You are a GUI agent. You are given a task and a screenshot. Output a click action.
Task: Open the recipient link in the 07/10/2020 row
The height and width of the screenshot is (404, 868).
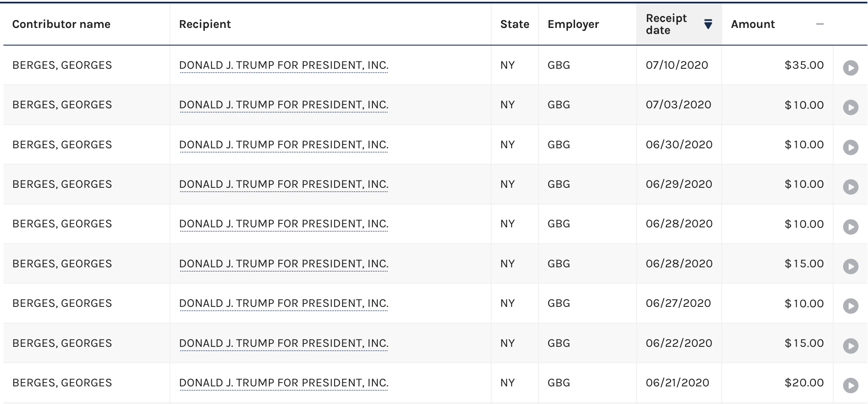tap(283, 65)
